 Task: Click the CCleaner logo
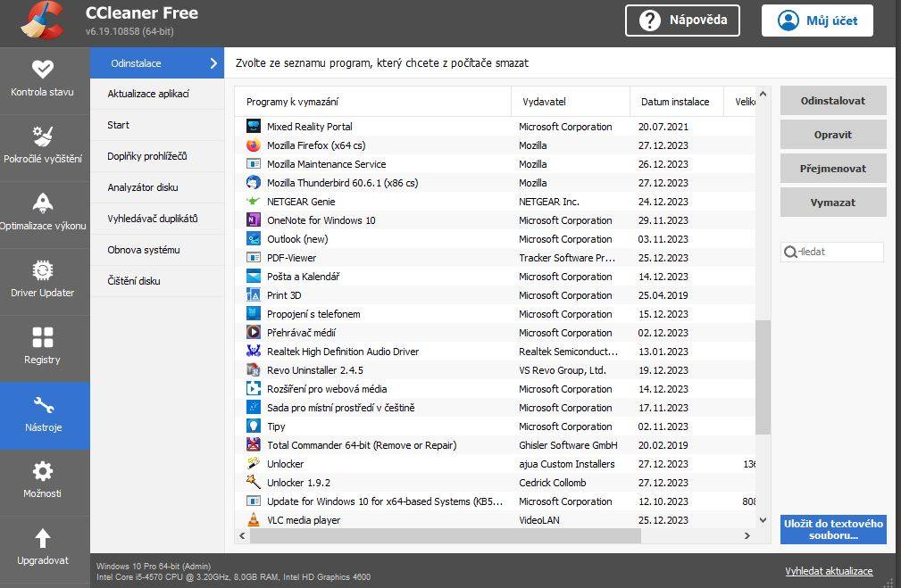pyautogui.click(x=43, y=21)
